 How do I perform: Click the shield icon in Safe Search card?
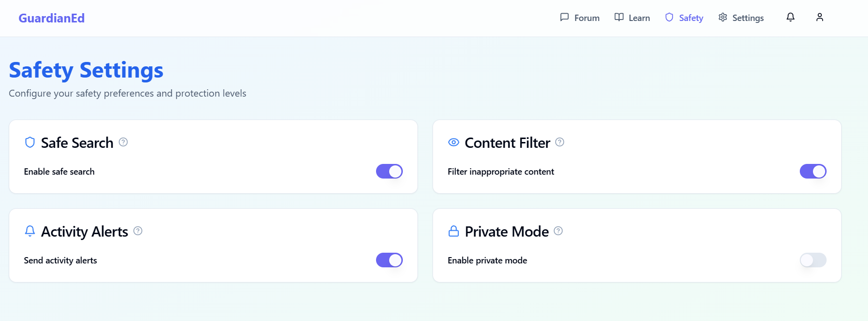[30, 142]
